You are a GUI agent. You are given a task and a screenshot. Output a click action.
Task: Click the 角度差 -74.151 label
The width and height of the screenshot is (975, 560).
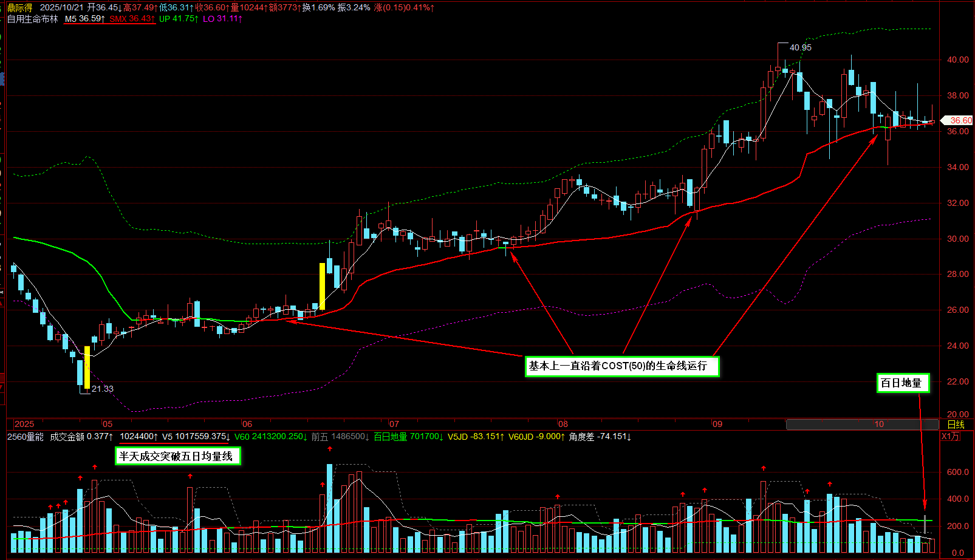600,437
